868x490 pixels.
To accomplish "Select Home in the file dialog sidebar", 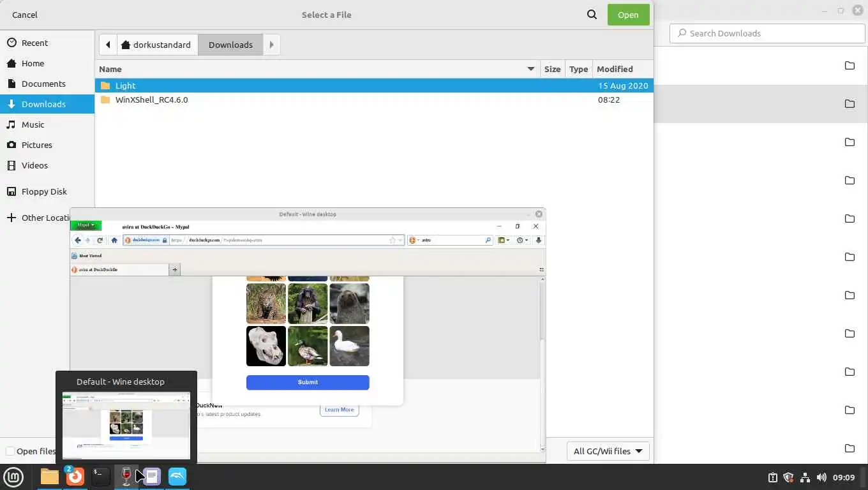I will click(x=47, y=63).
